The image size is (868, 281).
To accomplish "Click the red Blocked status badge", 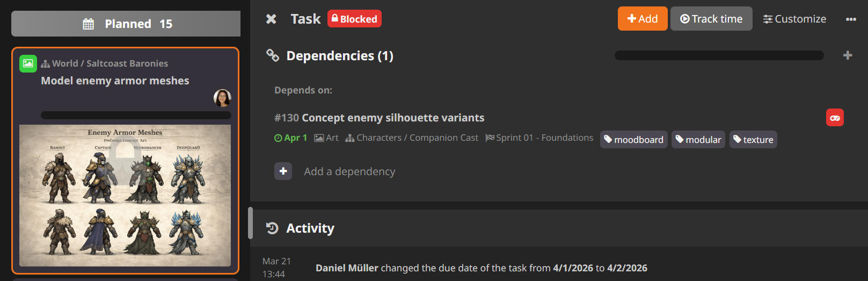I will (354, 19).
